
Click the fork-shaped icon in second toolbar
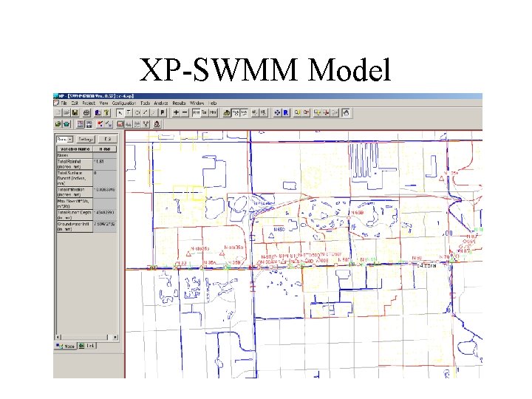(146, 124)
